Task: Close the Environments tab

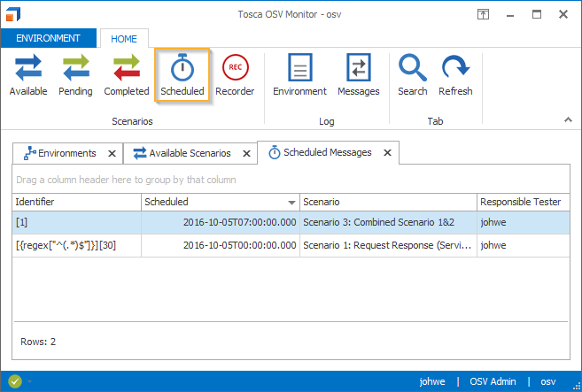Action: 112,153
